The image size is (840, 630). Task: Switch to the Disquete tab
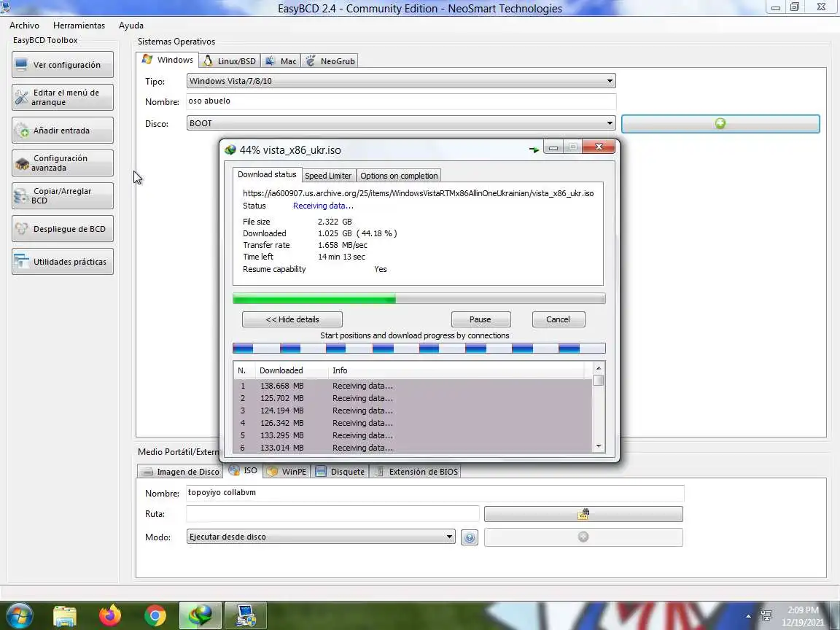pos(341,472)
